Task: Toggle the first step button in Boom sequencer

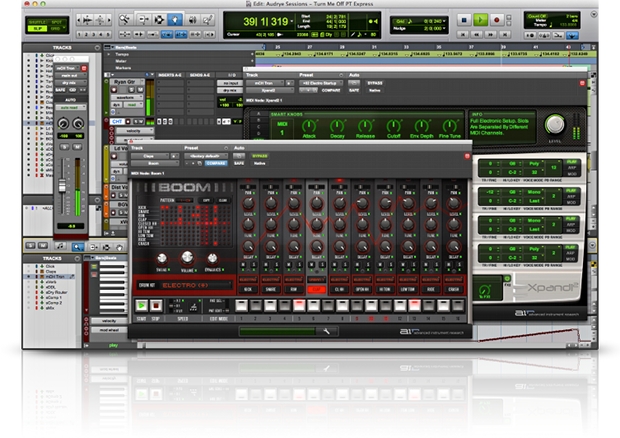Action: pyautogui.click(x=241, y=305)
